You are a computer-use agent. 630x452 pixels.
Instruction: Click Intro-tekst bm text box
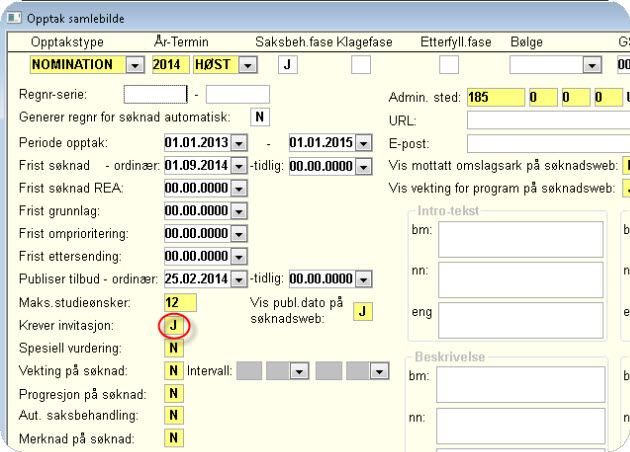click(521, 239)
